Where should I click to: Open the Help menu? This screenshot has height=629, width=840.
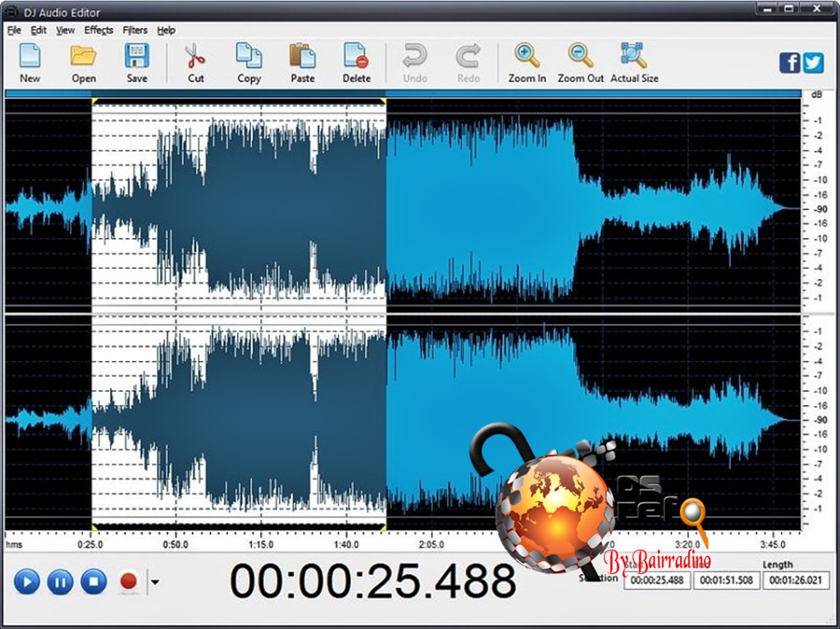click(166, 30)
